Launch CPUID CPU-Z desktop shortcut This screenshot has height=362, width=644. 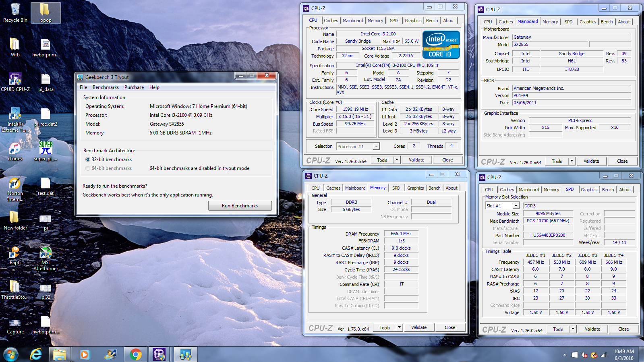(x=15, y=82)
